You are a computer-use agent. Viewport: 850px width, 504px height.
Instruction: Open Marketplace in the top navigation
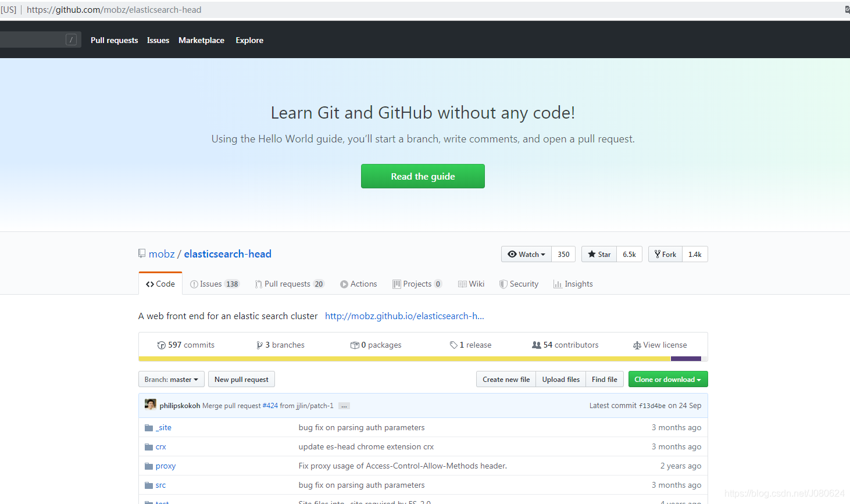tap(201, 40)
